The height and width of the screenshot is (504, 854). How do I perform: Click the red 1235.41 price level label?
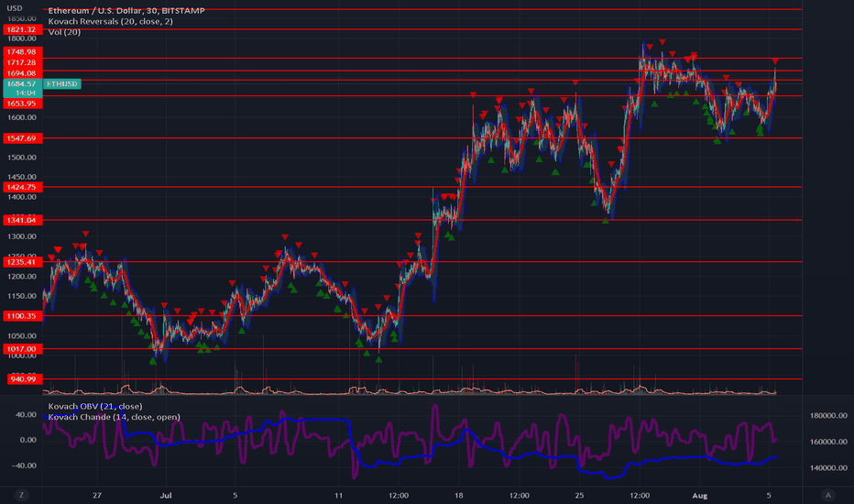[x=22, y=262]
